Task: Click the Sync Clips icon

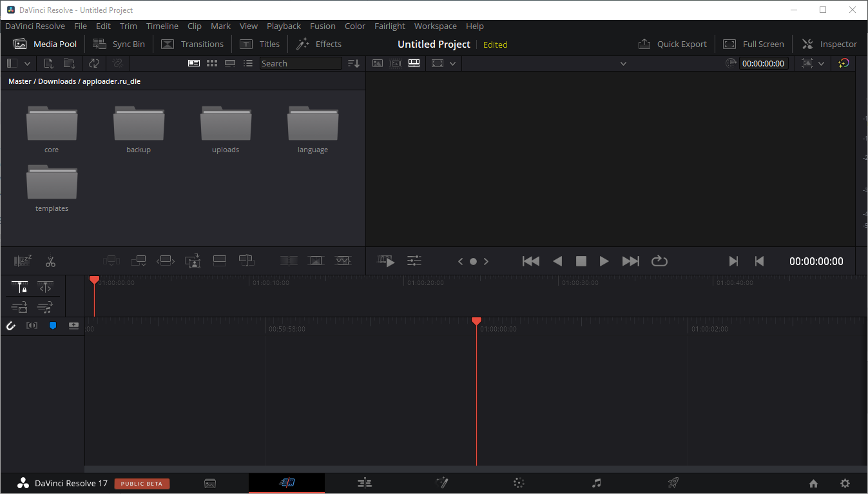Action: pos(94,63)
